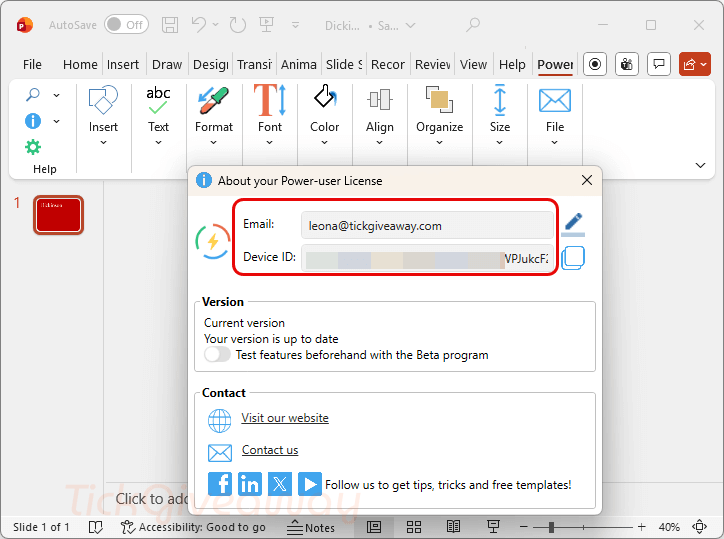
Task: Click the X (Twitter) icon
Action: (280, 484)
